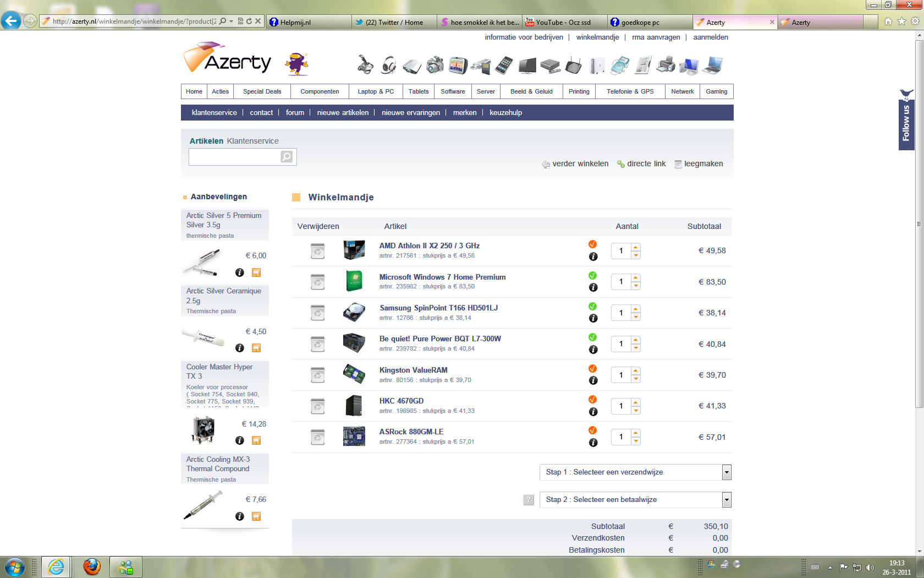924x578 pixels.
Task: Delete ASRock 880GM-LE from cart
Action: (317, 438)
